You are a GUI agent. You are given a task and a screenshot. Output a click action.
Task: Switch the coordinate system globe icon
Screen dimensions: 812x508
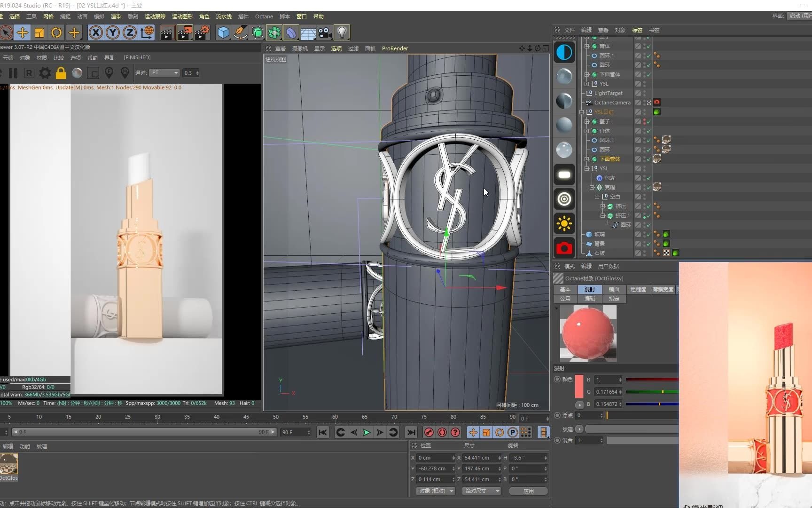click(x=147, y=32)
